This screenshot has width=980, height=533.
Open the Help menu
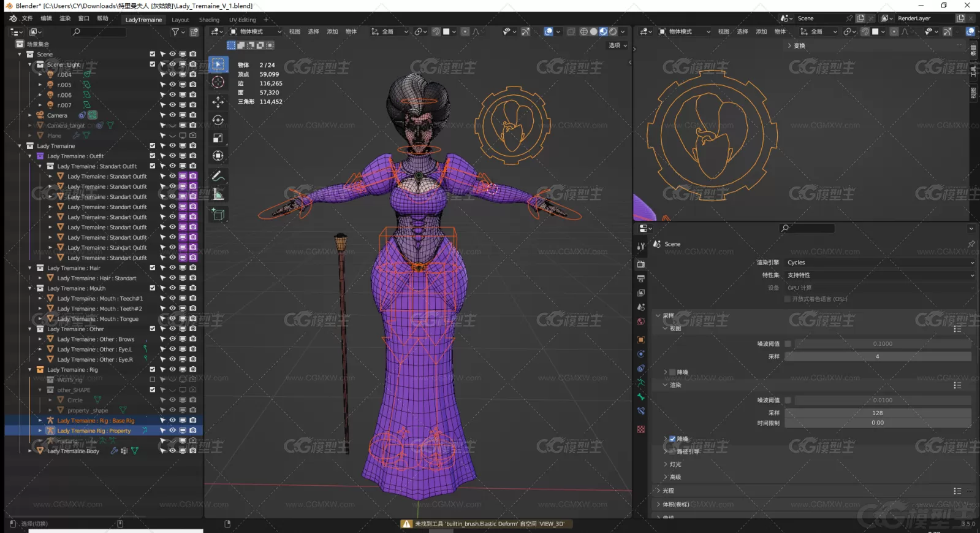[x=103, y=18]
